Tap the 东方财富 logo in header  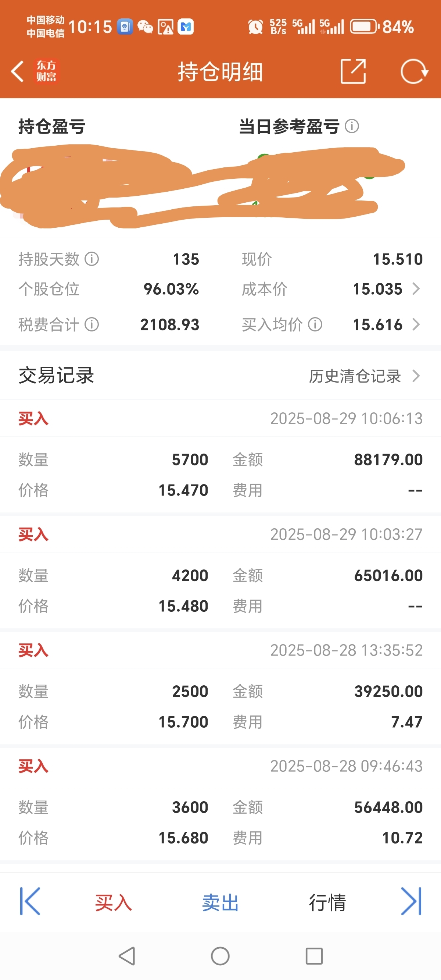(x=46, y=71)
